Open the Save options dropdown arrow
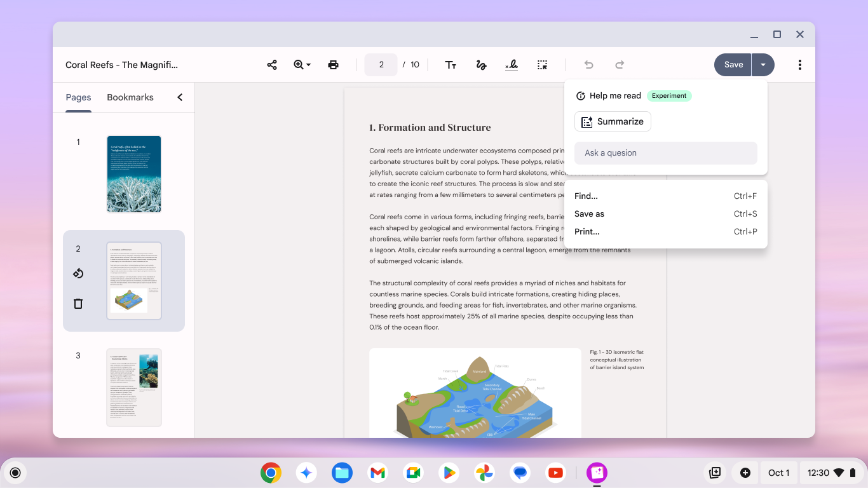Screen dimensions: 868x488 (763, 64)
